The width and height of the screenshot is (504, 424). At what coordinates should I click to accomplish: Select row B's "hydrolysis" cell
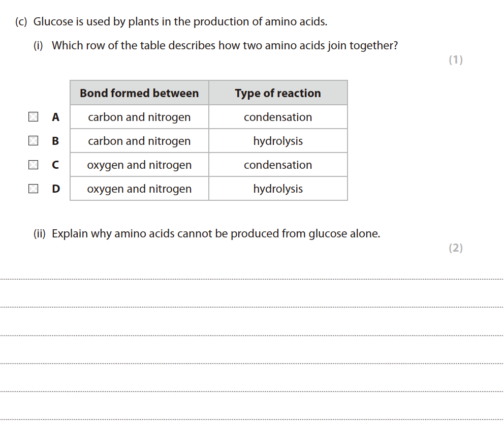(x=278, y=141)
